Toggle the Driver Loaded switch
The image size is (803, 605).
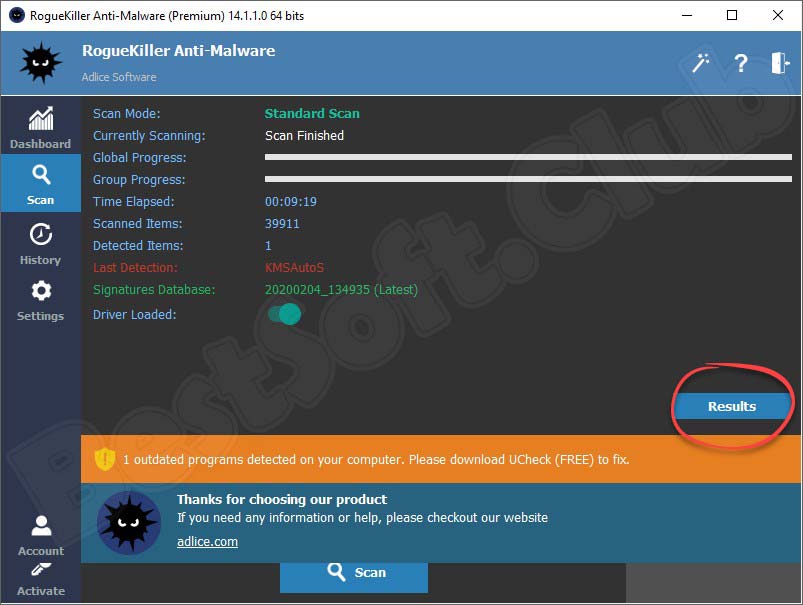click(x=284, y=314)
